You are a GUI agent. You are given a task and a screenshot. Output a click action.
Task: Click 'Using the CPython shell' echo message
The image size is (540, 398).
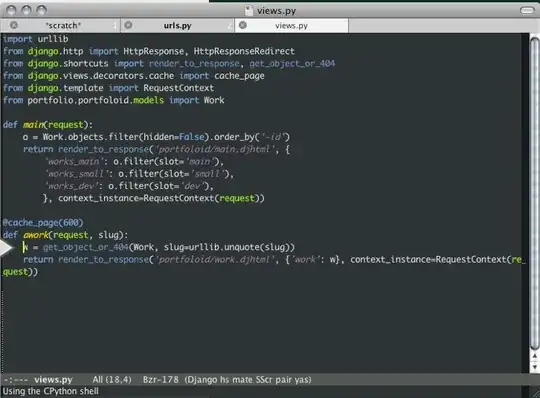click(51, 391)
